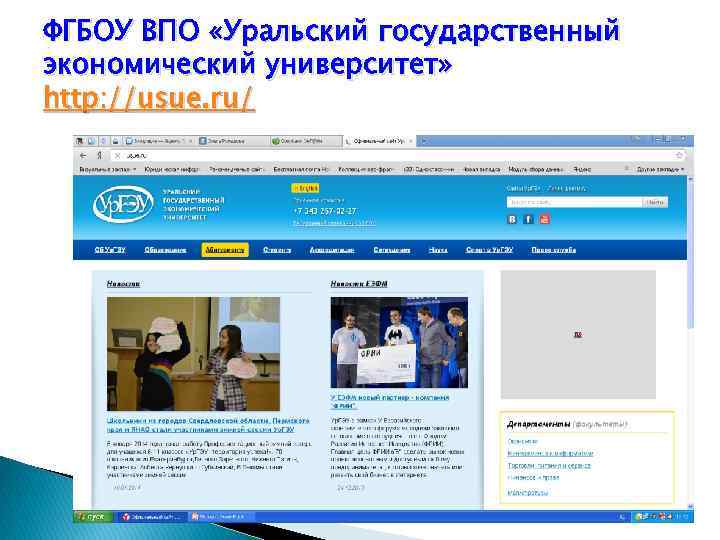The width and height of the screenshot is (720, 540).
Task: Open the 'Торговли, питания и сервиса' department link
Action: click(549, 466)
